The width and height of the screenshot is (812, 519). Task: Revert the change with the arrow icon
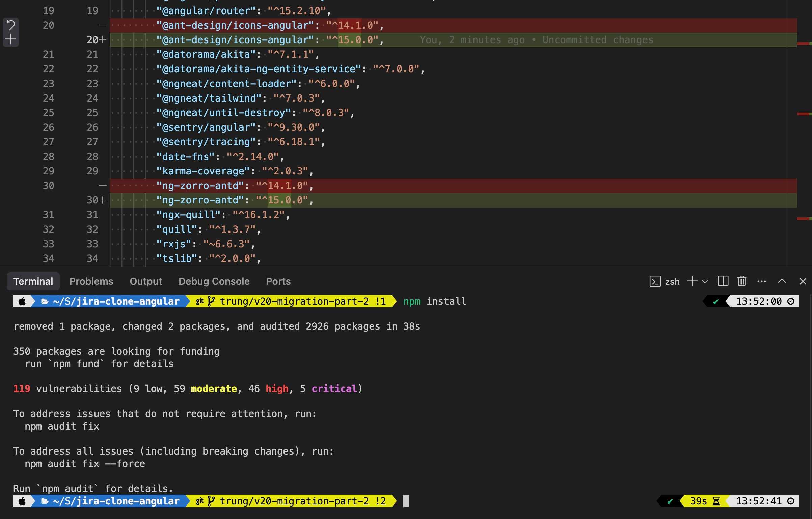(x=11, y=25)
